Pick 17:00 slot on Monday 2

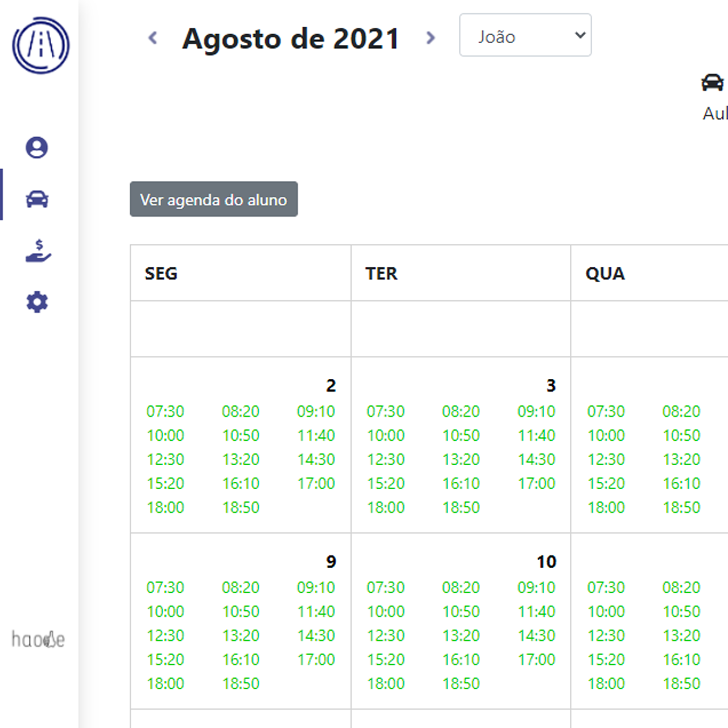click(x=316, y=483)
